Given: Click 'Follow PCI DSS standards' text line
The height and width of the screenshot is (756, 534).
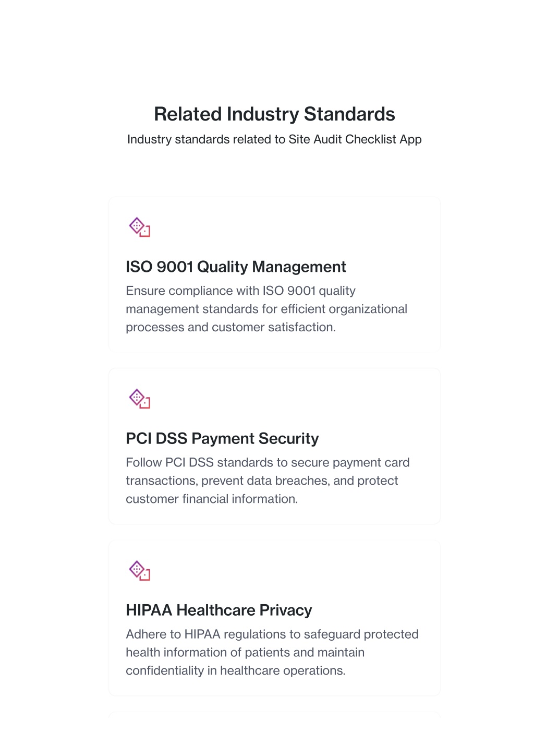Looking at the screenshot, I should (268, 462).
